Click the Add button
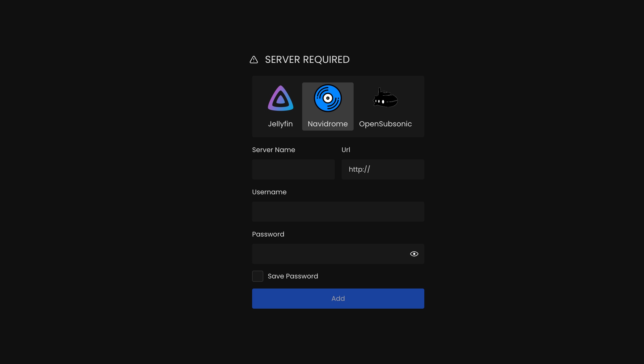 (338, 299)
